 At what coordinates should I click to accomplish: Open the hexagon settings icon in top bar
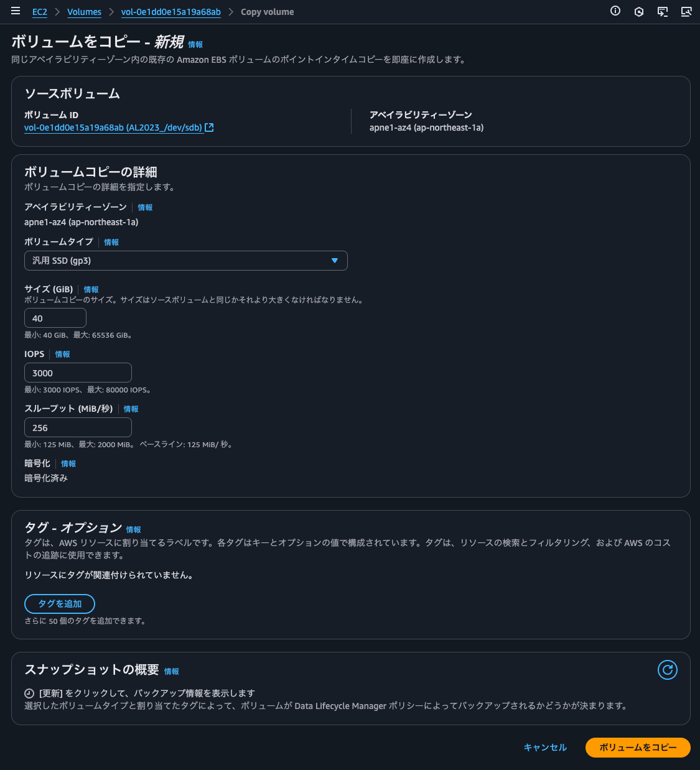(639, 11)
